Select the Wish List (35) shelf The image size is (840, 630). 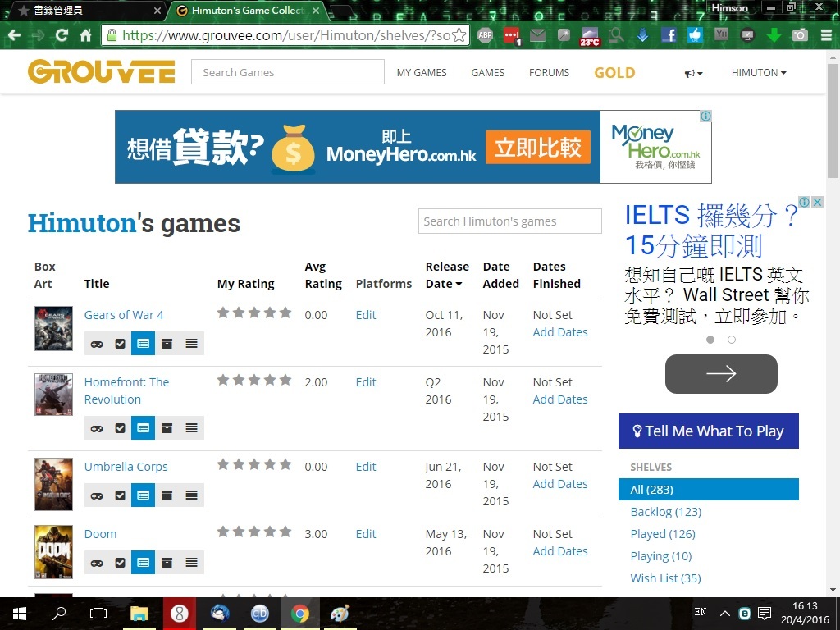(x=666, y=578)
